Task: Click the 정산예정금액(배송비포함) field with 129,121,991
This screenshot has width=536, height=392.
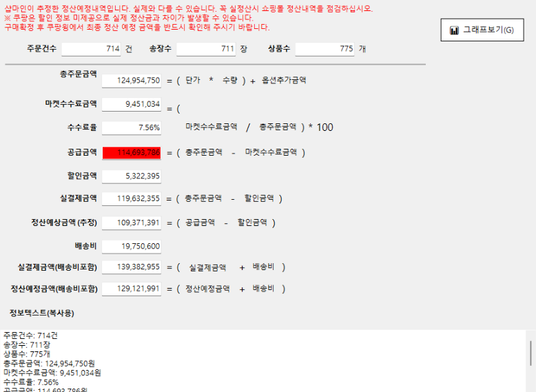Action: coord(132,289)
